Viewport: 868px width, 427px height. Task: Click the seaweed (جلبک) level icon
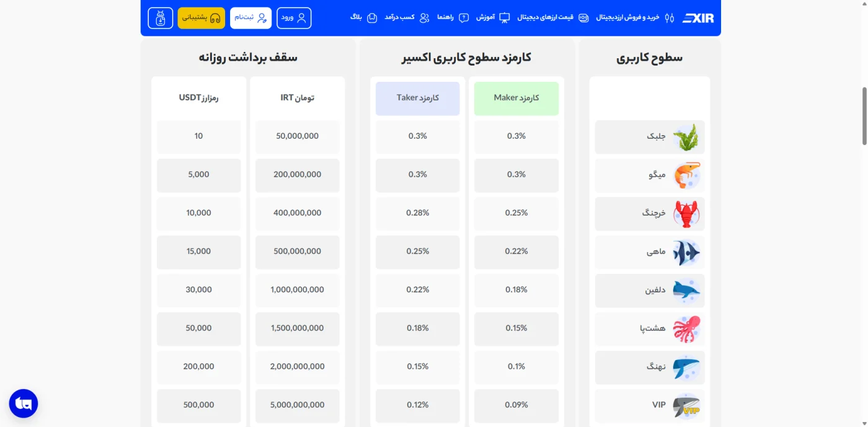[686, 137]
